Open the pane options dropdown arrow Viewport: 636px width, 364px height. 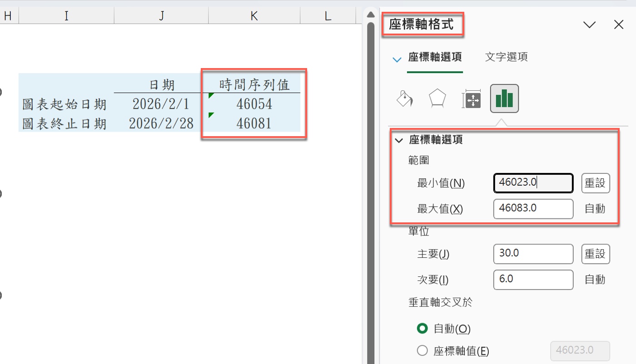coord(590,25)
